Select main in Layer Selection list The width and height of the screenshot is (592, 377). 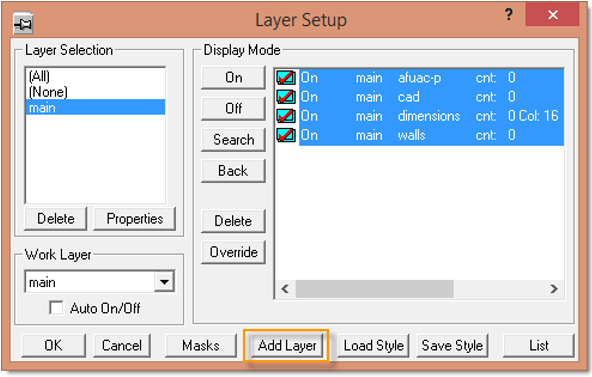[95, 108]
